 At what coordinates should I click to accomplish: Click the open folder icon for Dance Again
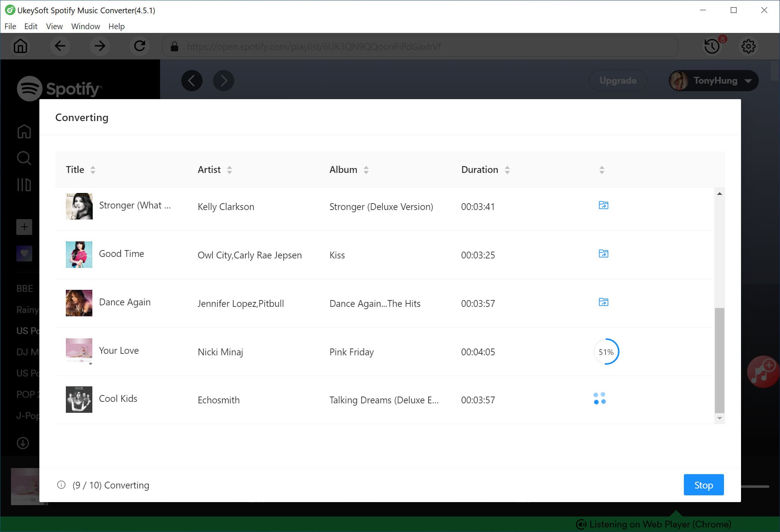603,302
